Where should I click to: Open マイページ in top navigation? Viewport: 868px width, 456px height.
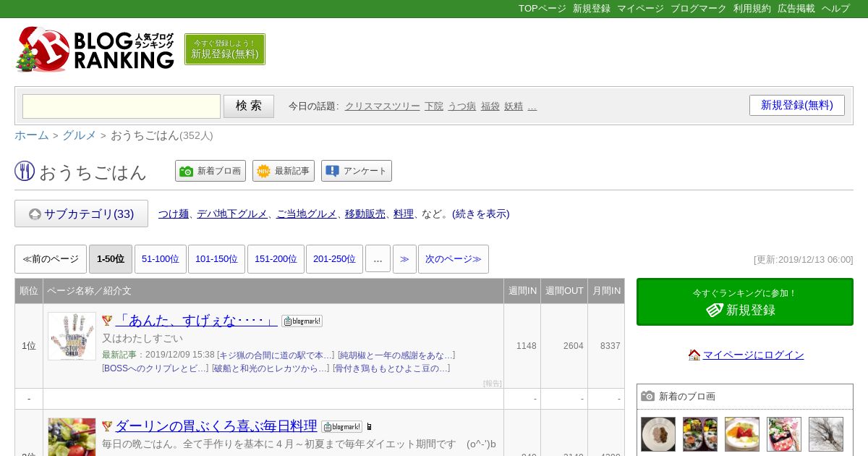640,9
